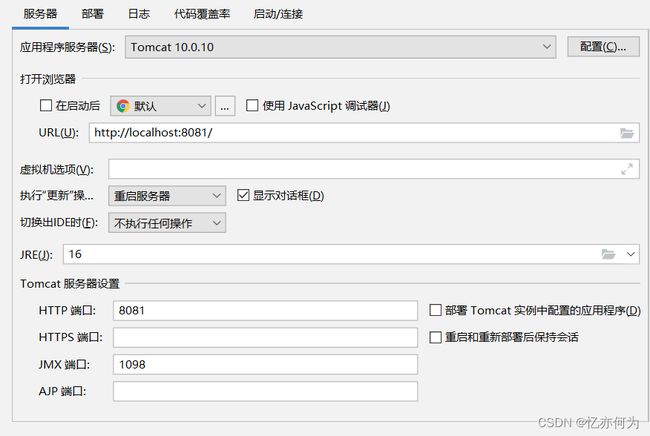This screenshot has width=650, height=436.
Task: Click the 配置(C)... button
Action: point(603,46)
